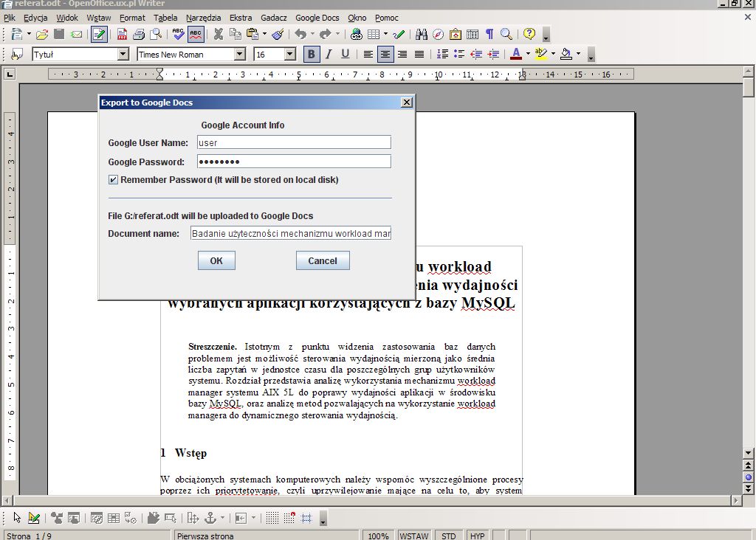Click the HYP hyperlink mode indicator
This screenshot has width=756, height=540.
[x=478, y=536]
